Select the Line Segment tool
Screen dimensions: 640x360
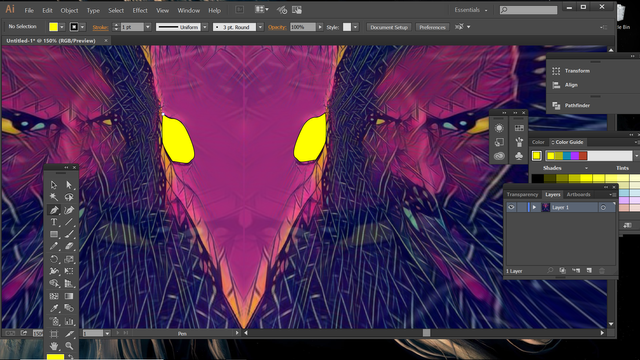pos(69,222)
